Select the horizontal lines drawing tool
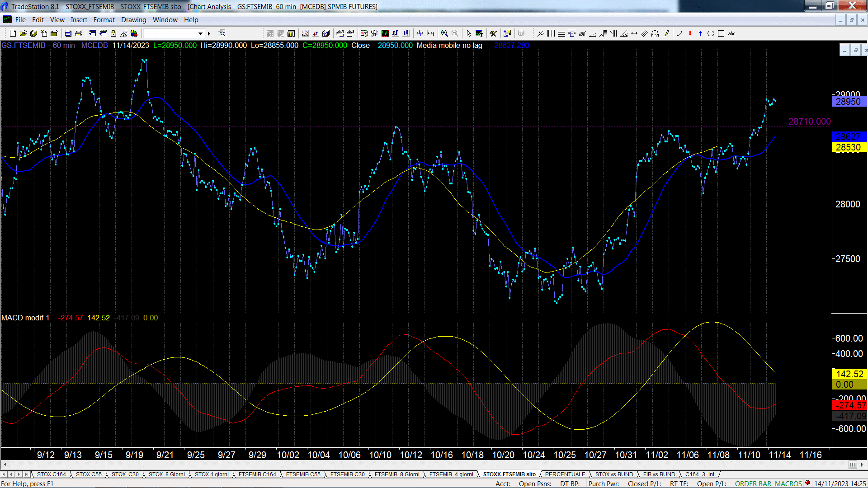 point(561,33)
